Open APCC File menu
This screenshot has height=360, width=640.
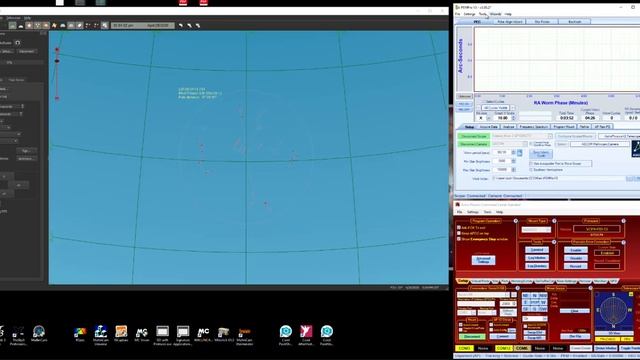coord(460,212)
